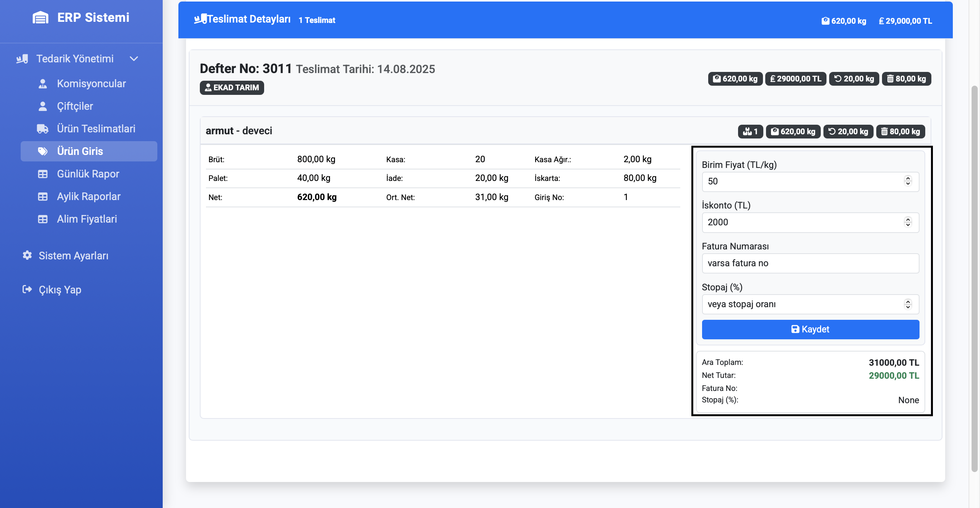Click the Defter 80,00 kg discard badge

click(x=906, y=79)
